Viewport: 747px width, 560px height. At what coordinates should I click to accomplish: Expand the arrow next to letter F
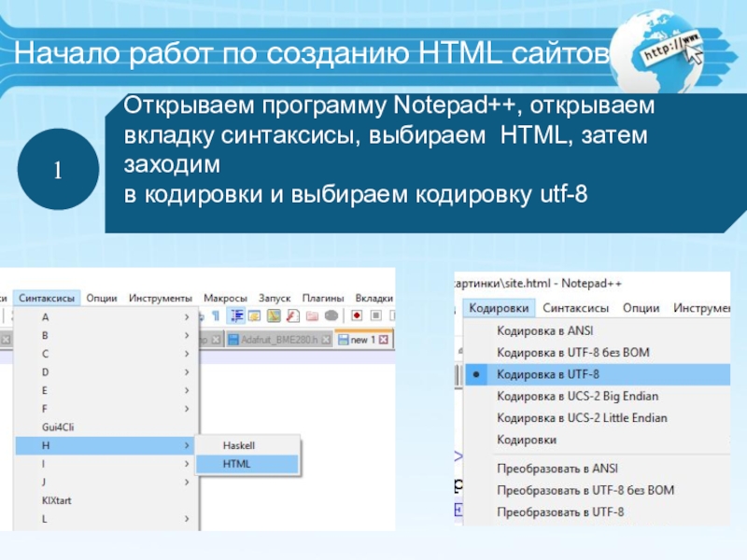coord(187,409)
